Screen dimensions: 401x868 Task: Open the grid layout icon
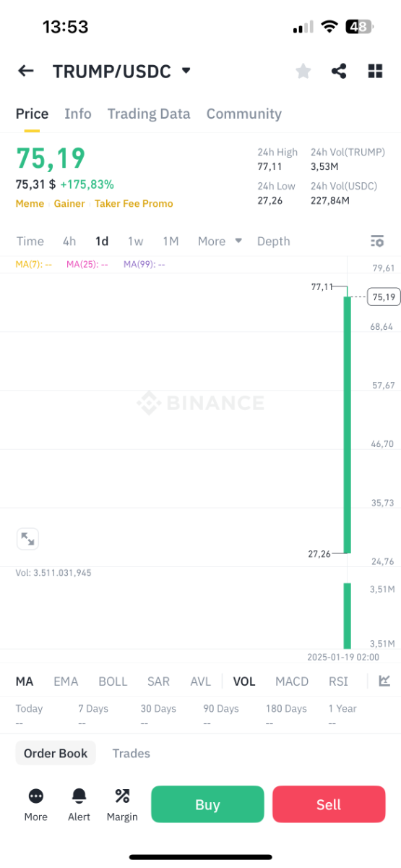coord(375,71)
